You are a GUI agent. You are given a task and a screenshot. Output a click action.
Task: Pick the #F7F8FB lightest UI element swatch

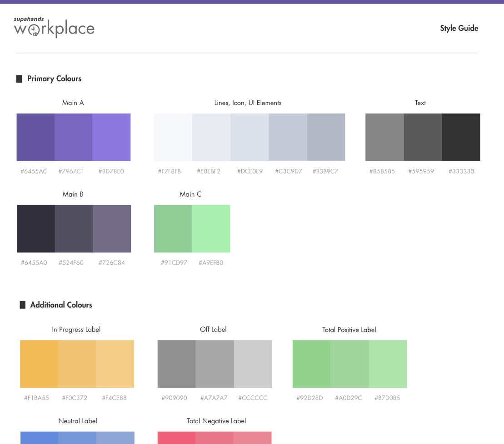tap(173, 137)
